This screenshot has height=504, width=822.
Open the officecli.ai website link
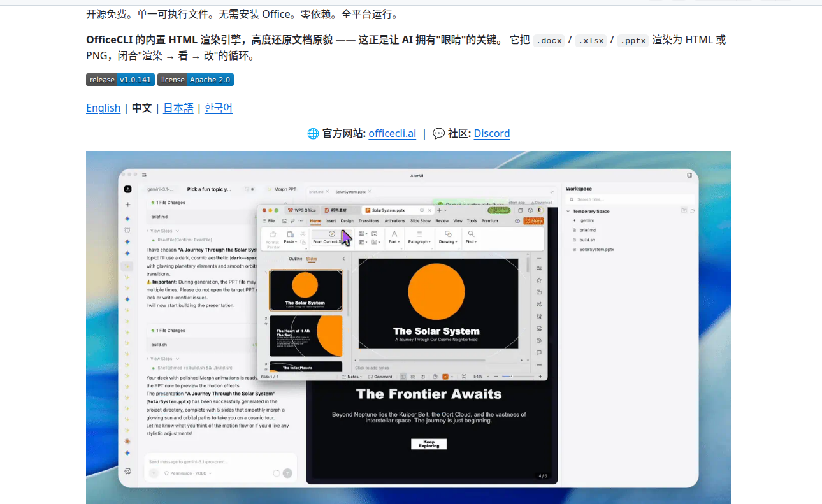pyautogui.click(x=393, y=133)
